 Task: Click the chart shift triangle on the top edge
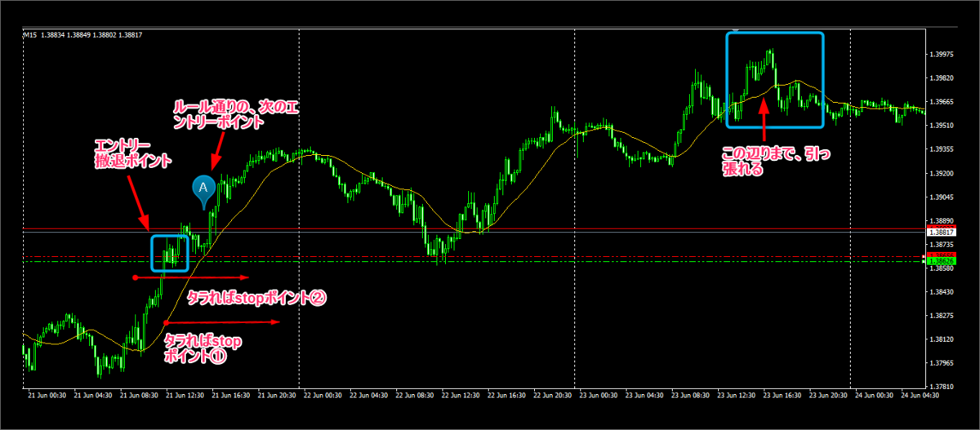[737, 32]
